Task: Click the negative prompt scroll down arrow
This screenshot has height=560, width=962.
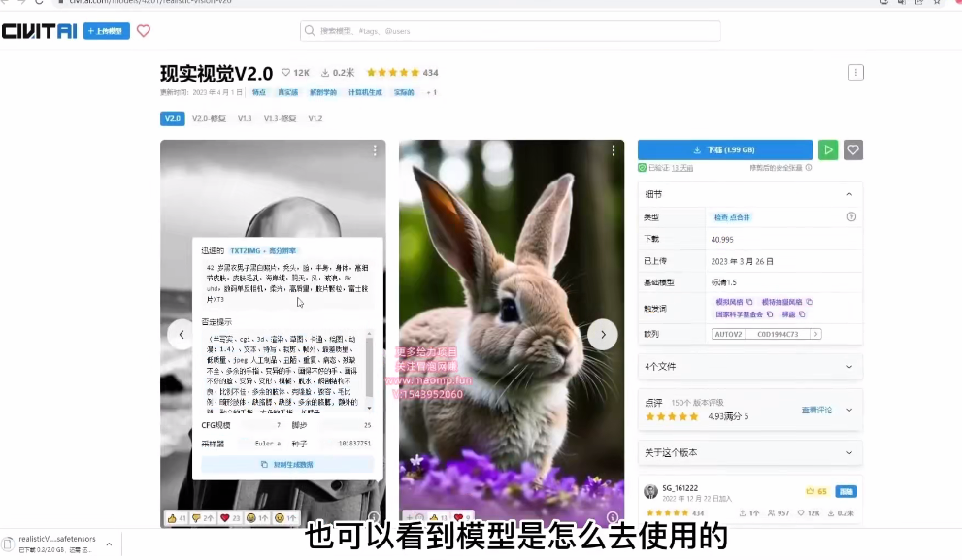Action: (x=369, y=408)
